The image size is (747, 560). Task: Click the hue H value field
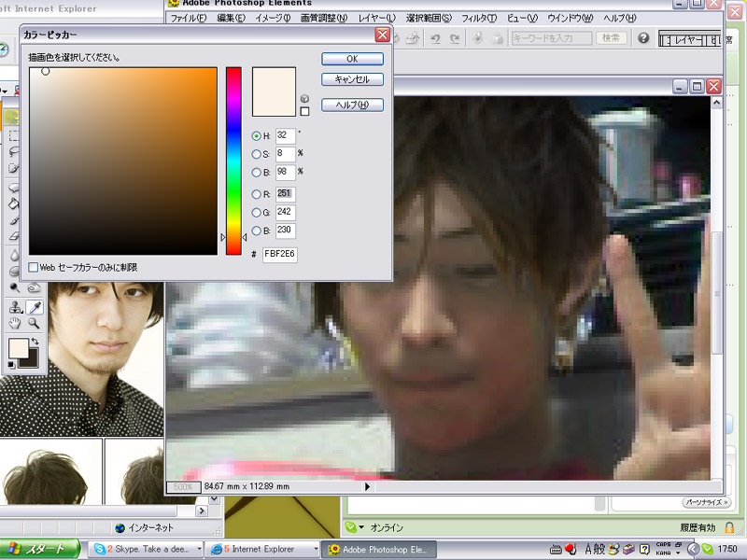click(285, 135)
